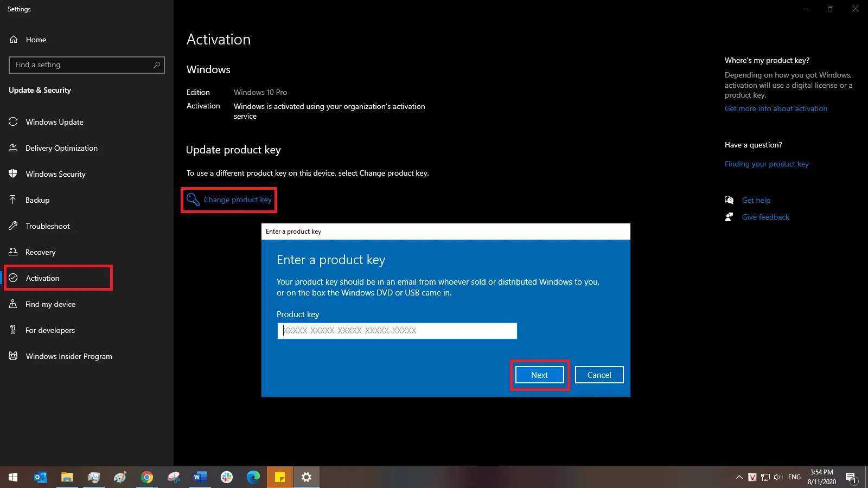Click the Find my device icon

[14, 304]
